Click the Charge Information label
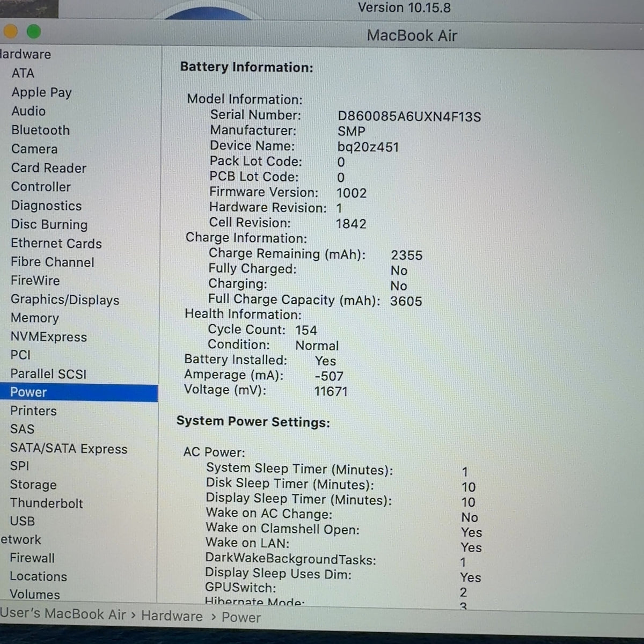Screen dimensions: 644x644 click(246, 238)
